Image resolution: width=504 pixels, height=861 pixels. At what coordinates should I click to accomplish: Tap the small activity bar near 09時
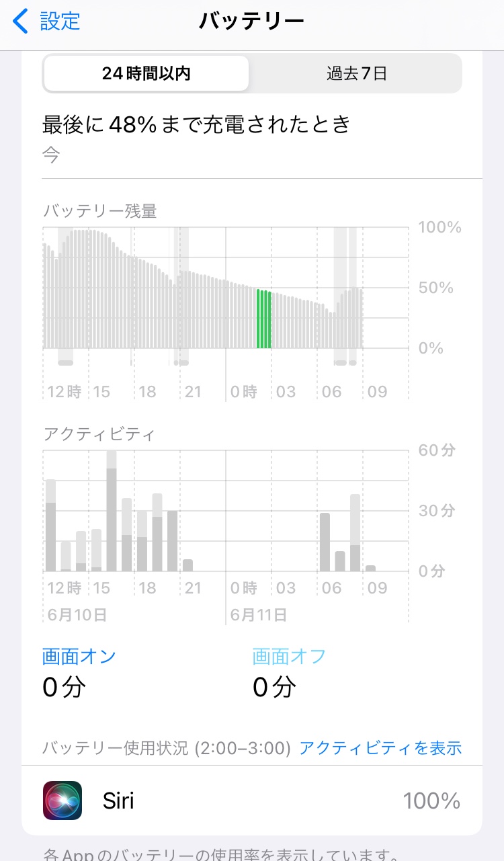click(x=370, y=568)
